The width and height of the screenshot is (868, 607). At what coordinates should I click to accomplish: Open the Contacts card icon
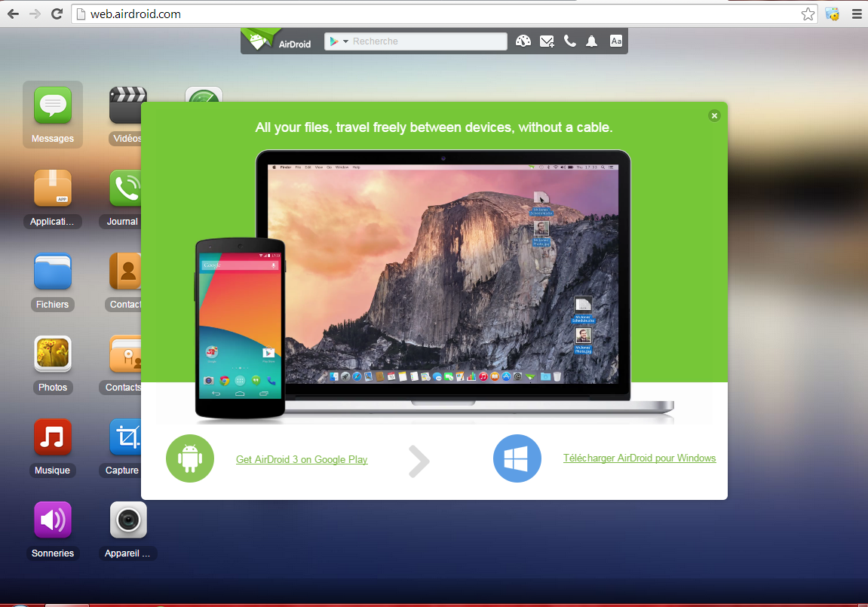pyautogui.click(x=126, y=354)
